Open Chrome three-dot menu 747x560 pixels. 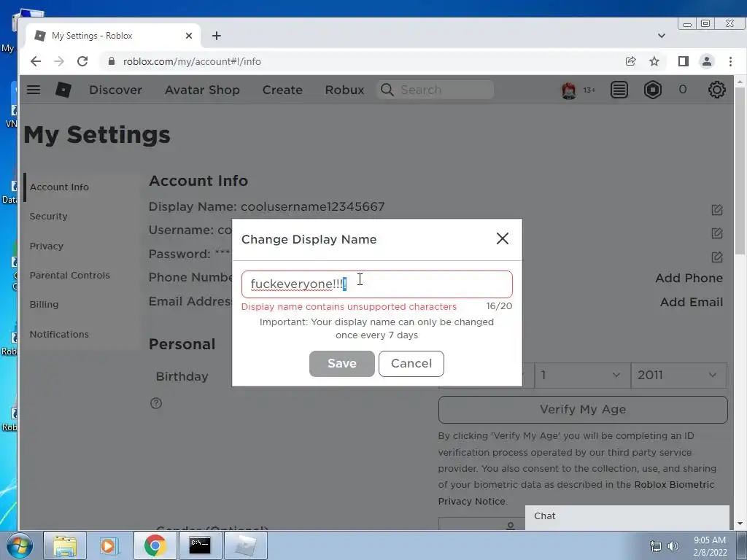click(x=730, y=61)
